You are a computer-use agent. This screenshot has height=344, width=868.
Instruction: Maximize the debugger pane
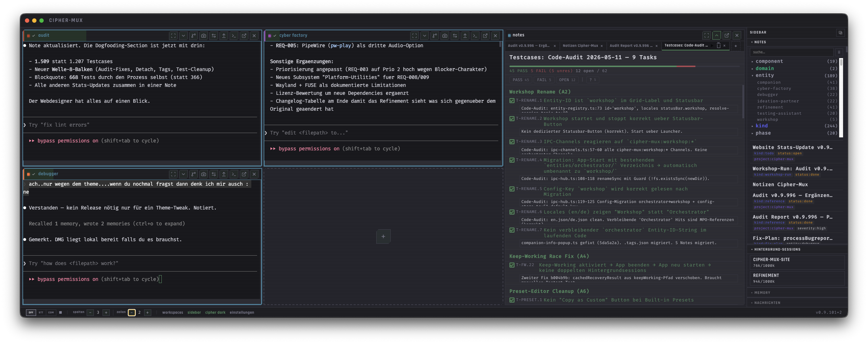point(173,174)
